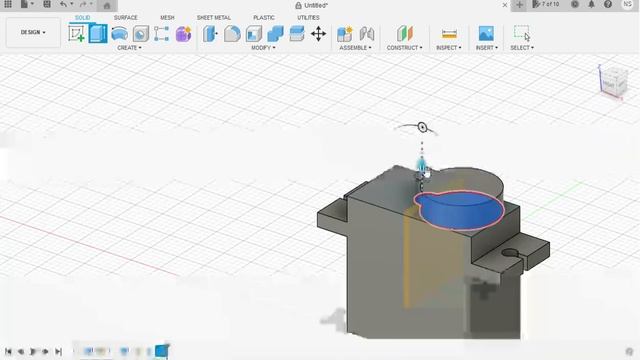
Task: Expand the MODIFY menu
Action: point(263,48)
